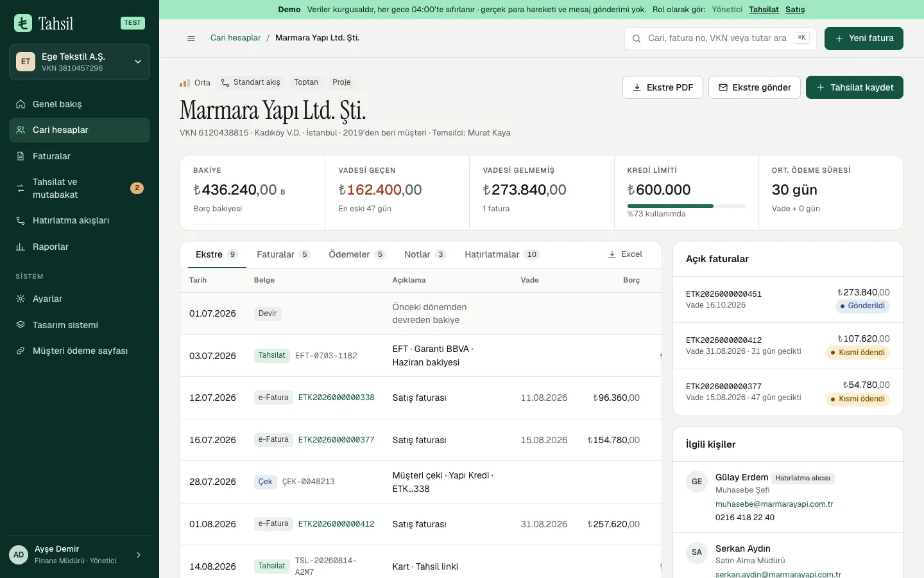Click the Standart akış tag
Viewport: 924px width, 578px height.
pyautogui.click(x=251, y=82)
